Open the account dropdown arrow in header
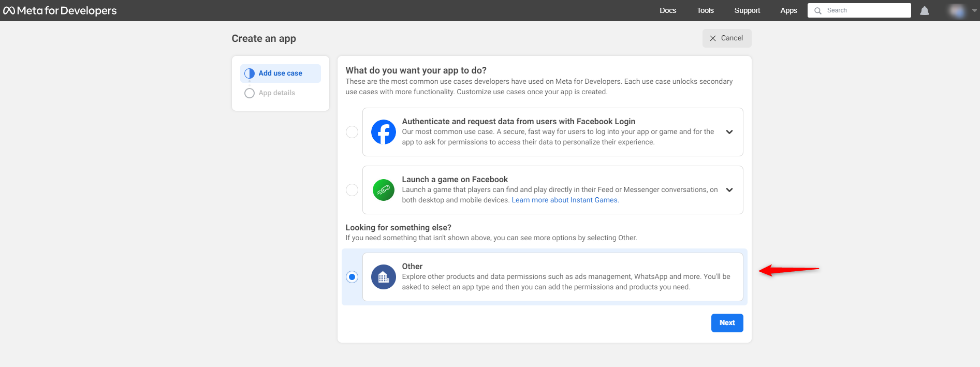980x367 pixels. 974,10
